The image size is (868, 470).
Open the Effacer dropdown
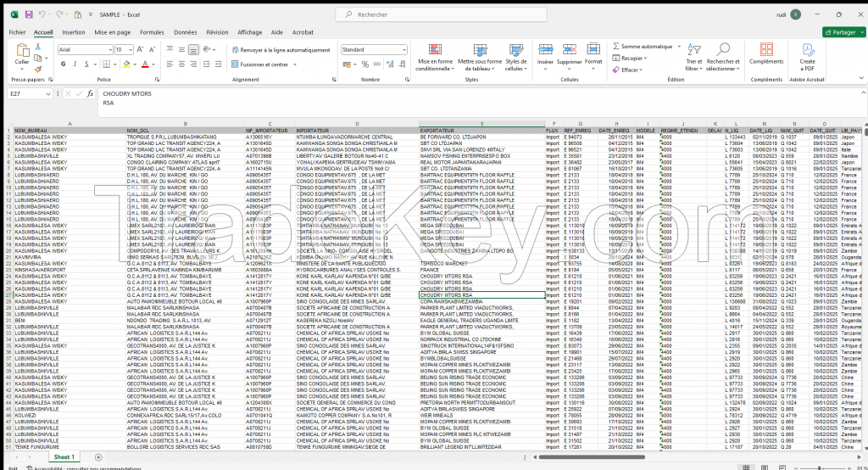pos(628,70)
